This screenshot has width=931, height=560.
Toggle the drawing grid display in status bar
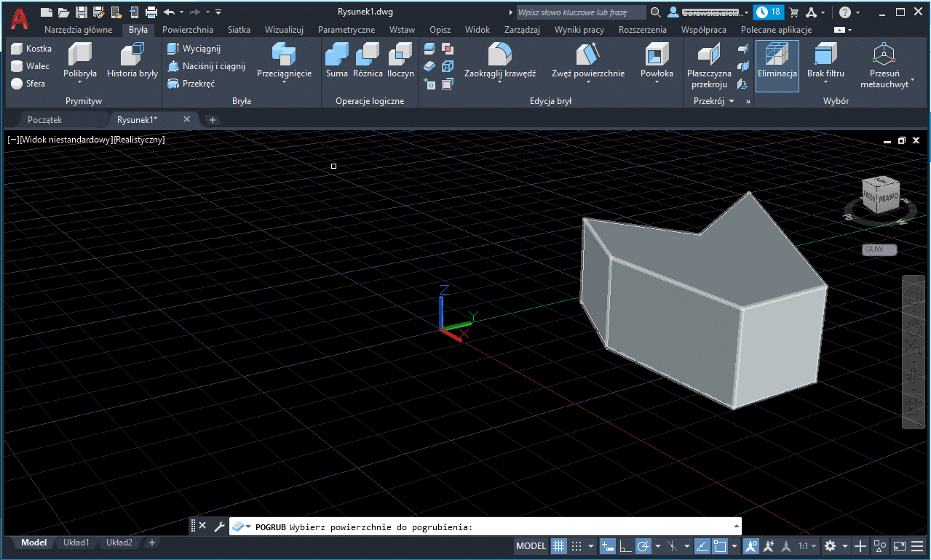pos(558,545)
